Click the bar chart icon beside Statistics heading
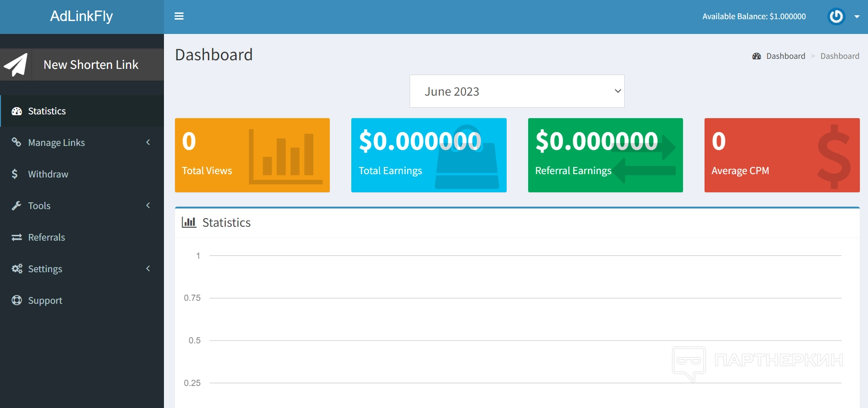This screenshot has width=868, height=408. 189,222
